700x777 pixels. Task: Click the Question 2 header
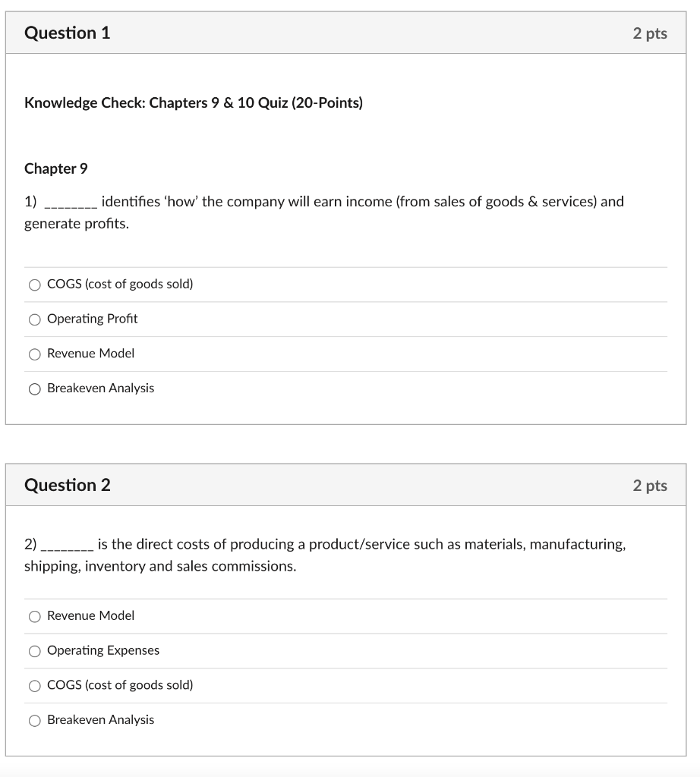click(67, 485)
